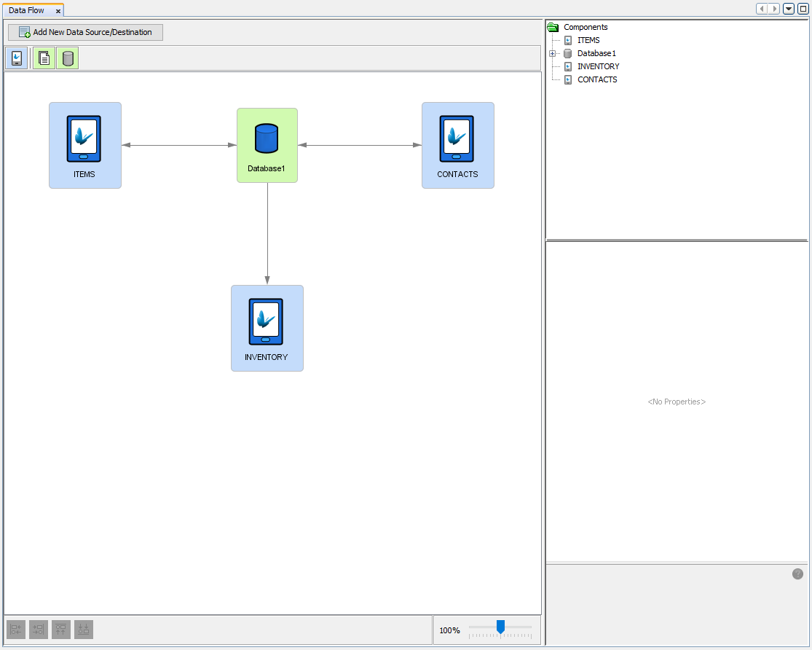Select the Database1 node in the diagram
The image size is (812, 650).
(267, 145)
